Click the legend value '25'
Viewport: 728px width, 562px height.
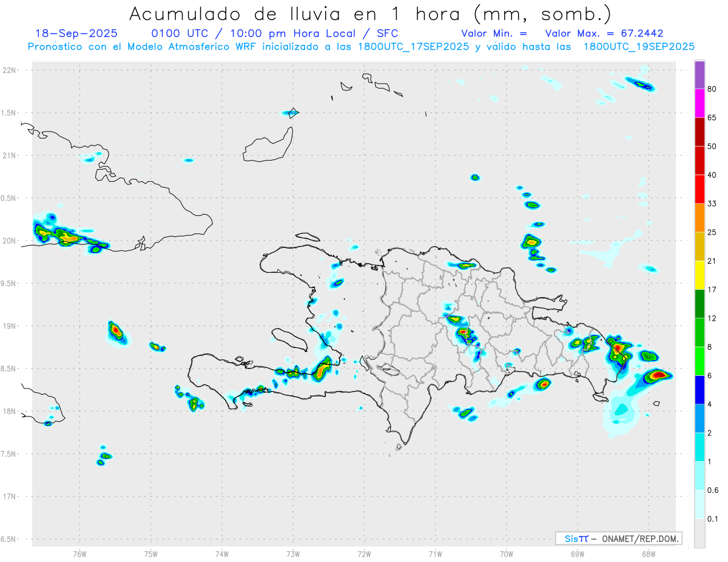click(x=712, y=232)
